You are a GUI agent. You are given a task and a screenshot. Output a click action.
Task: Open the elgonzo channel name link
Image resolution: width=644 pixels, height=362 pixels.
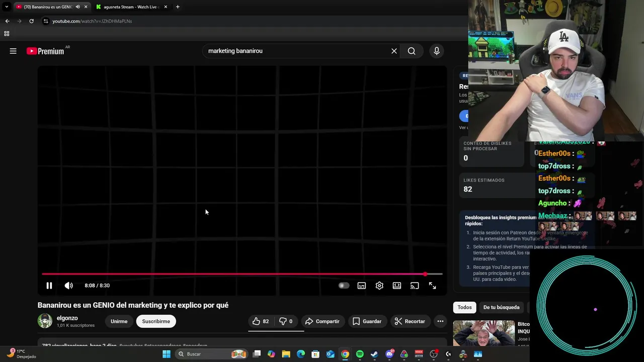coord(67,318)
